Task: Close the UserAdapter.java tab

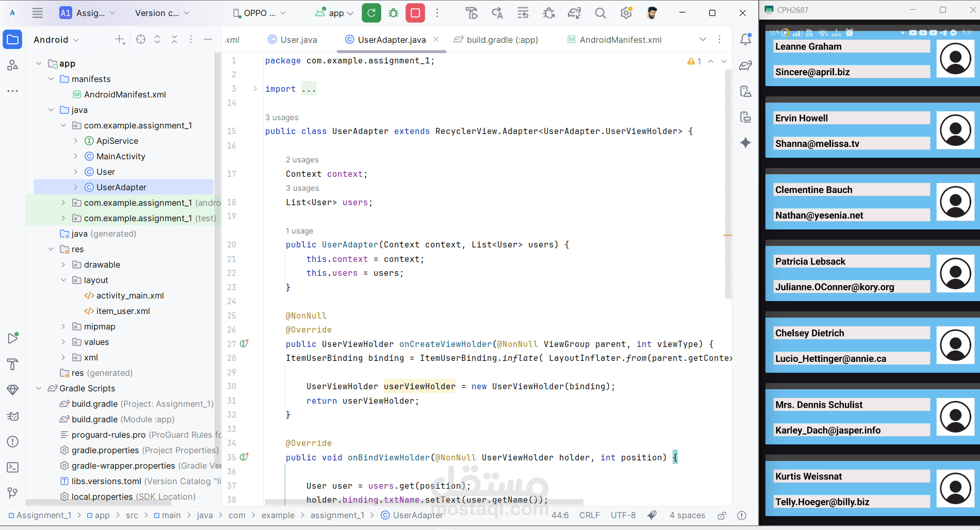Action: pos(436,39)
